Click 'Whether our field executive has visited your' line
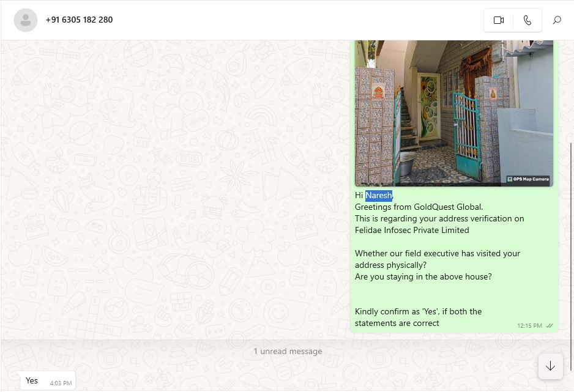 [438, 253]
